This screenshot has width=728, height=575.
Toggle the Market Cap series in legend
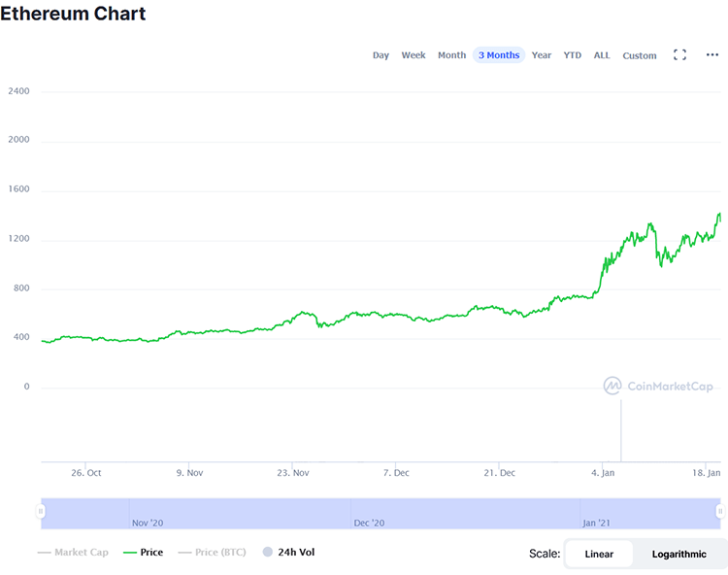coord(73,553)
